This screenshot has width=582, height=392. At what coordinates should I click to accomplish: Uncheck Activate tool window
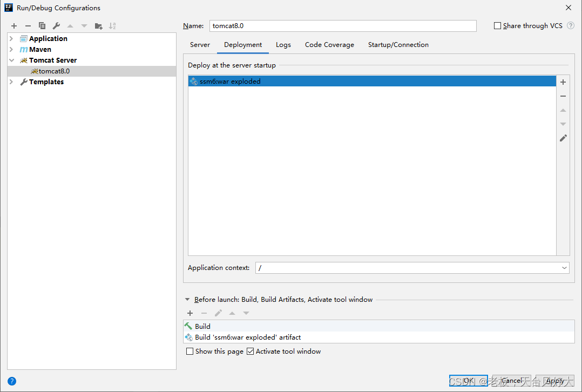pos(250,351)
